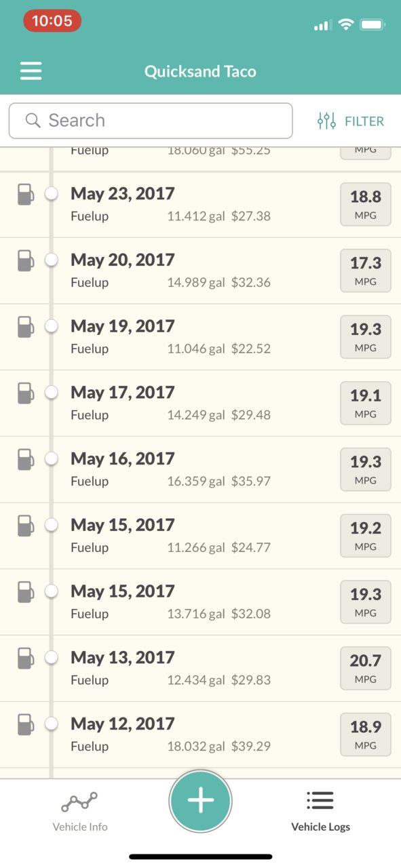Open the May 19, 2017 fuelup entry
This screenshot has height=868, width=401.
(x=200, y=337)
